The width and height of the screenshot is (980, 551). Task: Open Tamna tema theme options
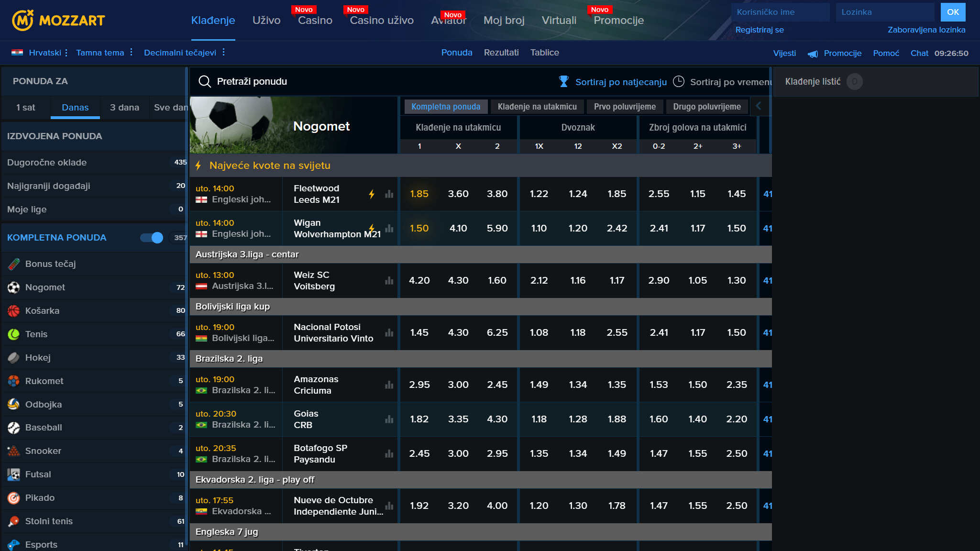[100, 53]
